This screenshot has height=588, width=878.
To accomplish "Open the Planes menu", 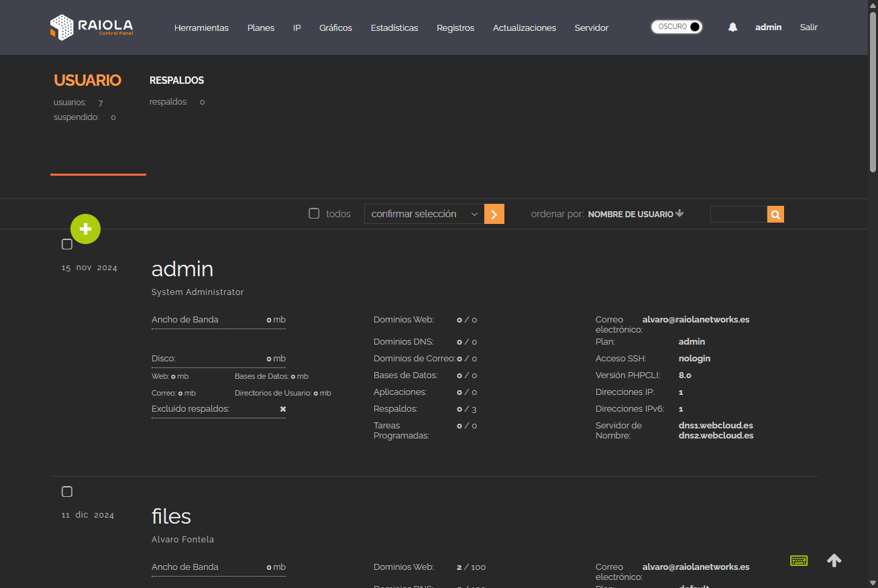I will (261, 27).
